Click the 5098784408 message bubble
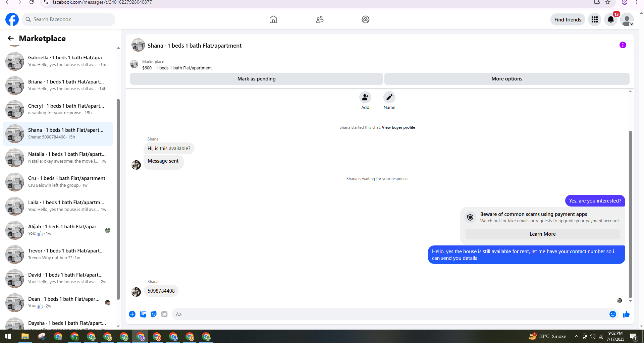644x343 pixels. coord(161,291)
